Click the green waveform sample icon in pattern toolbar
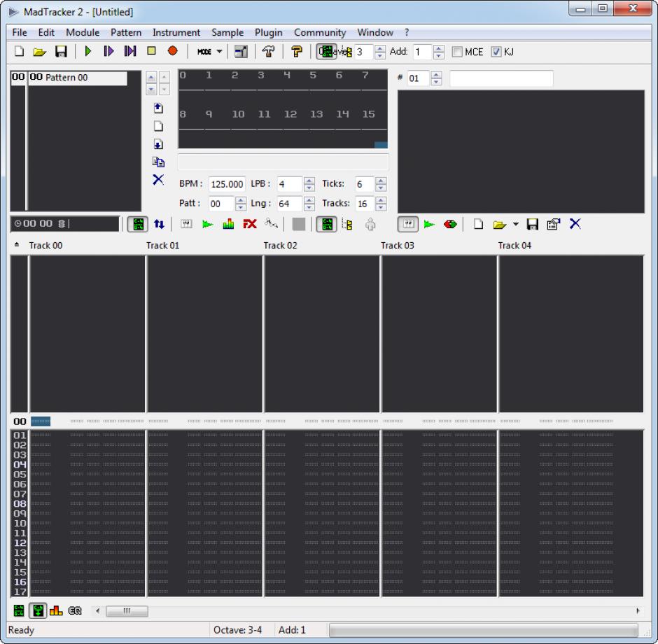The image size is (658, 644). pyautogui.click(x=207, y=225)
